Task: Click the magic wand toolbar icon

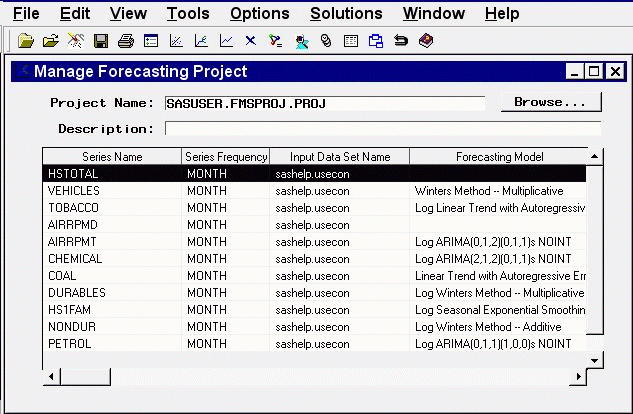Action: (x=75, y=42)
